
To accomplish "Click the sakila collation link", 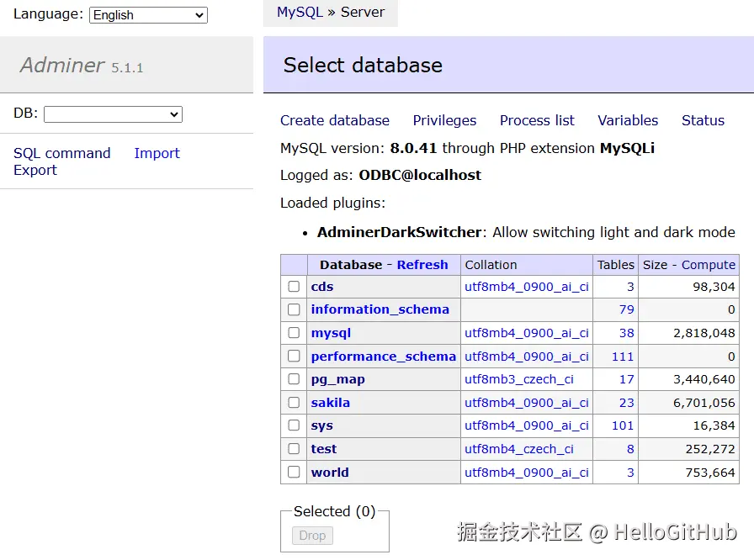I will [527, 403].
